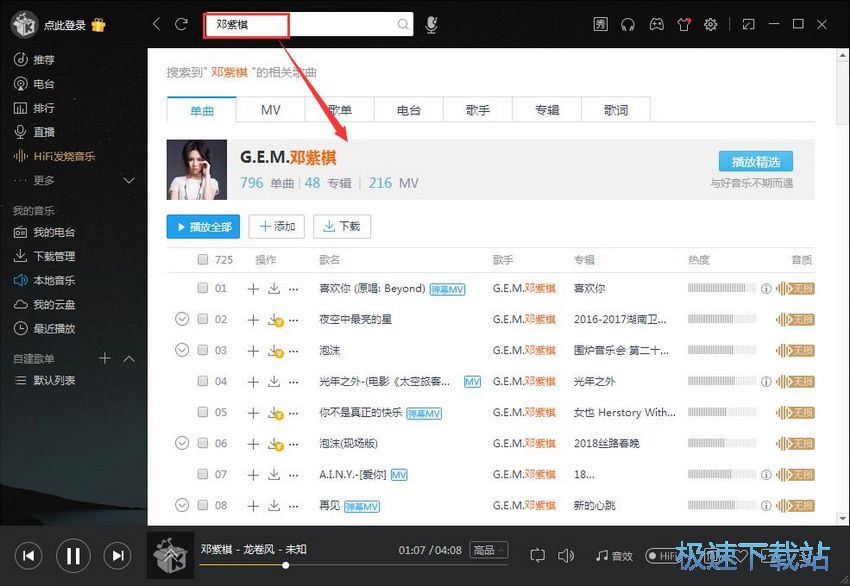Open the skin shirt icon

click(684, 24)
